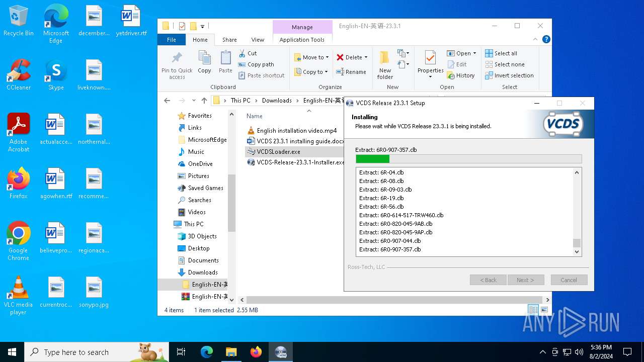The image size is (644, 362).
Task: Open Windows Start menu
Action: coord(12,352)
